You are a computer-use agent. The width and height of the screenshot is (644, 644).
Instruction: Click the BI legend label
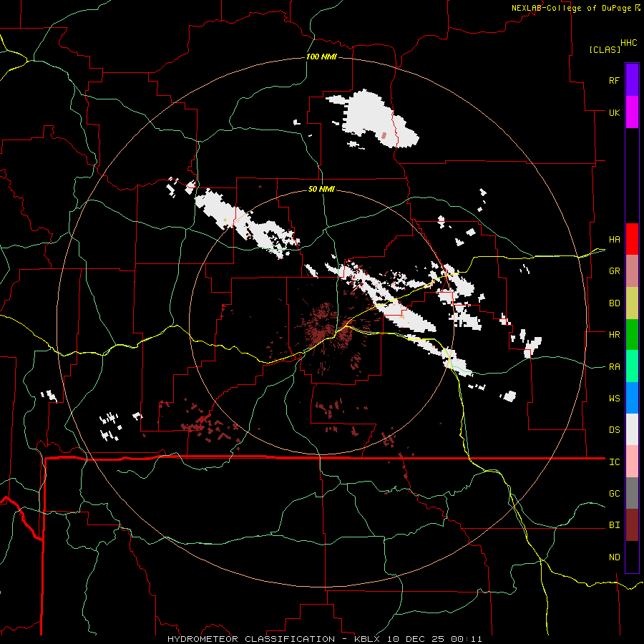click(x=614, y=525)
